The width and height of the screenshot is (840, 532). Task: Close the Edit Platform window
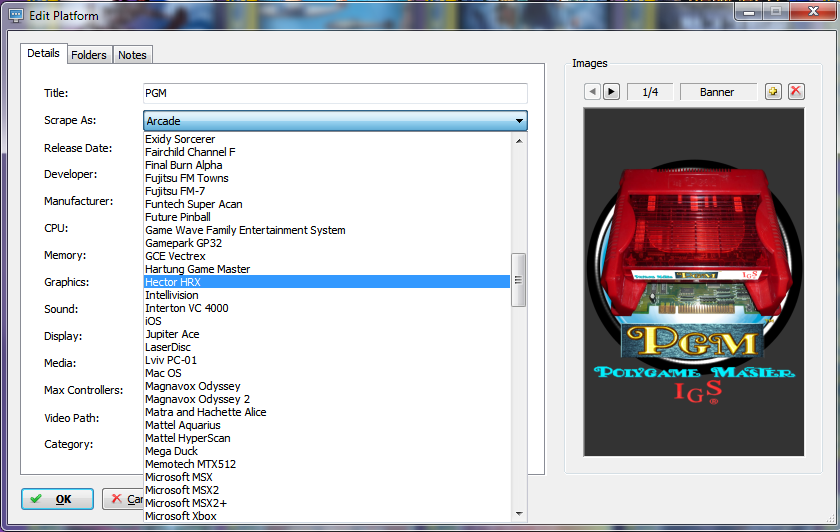[813, 11]
